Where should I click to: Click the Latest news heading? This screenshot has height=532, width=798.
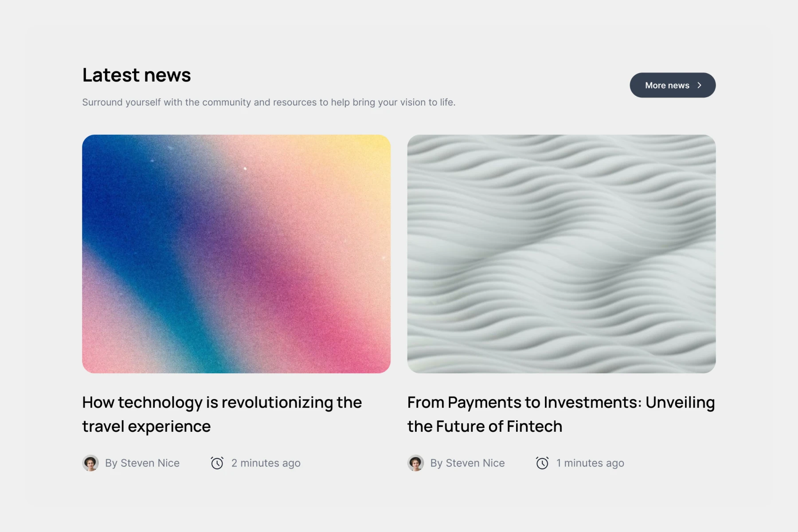tap(137, 75)
